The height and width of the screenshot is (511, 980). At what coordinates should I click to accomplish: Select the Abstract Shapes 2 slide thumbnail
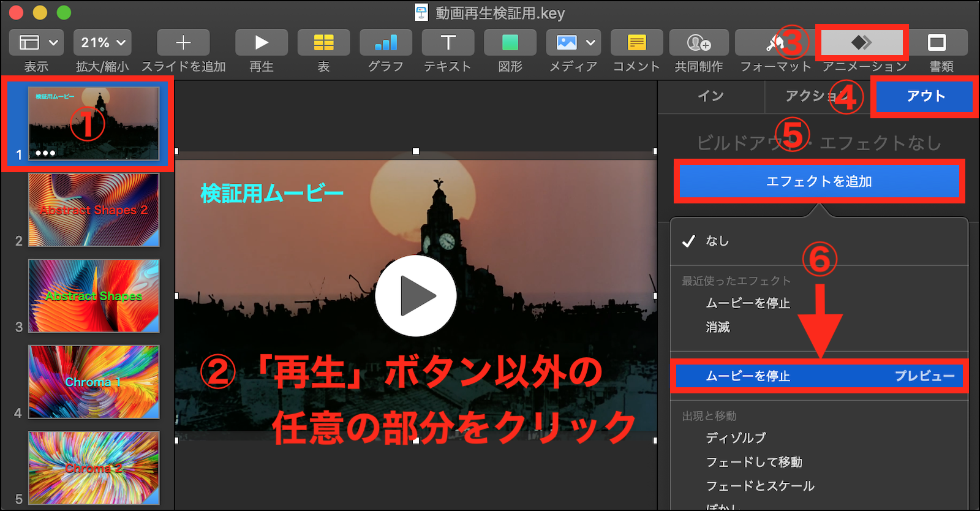click(94, 210)
